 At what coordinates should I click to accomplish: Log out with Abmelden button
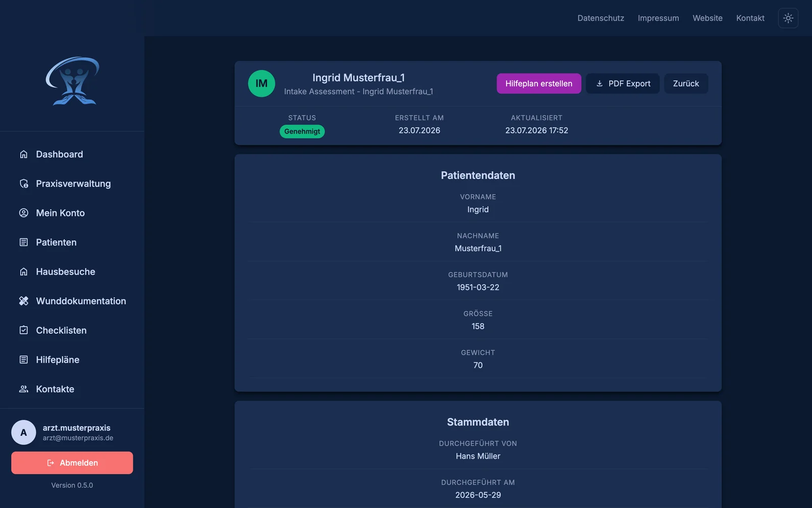pos(72,463)
